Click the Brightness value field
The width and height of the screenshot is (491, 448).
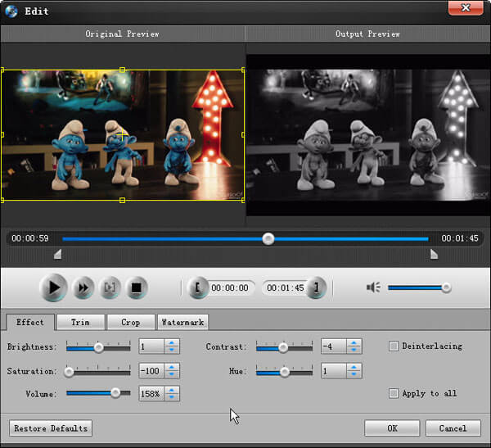click(151, 346)
